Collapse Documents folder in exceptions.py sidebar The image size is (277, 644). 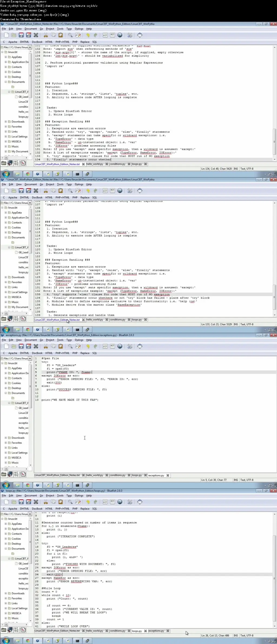pos(6,393)
